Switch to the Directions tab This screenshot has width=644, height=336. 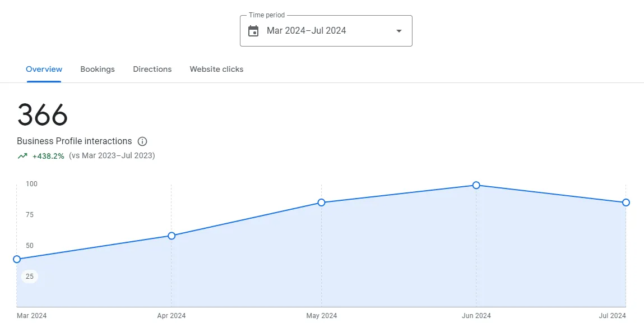[x=152, y=69]
